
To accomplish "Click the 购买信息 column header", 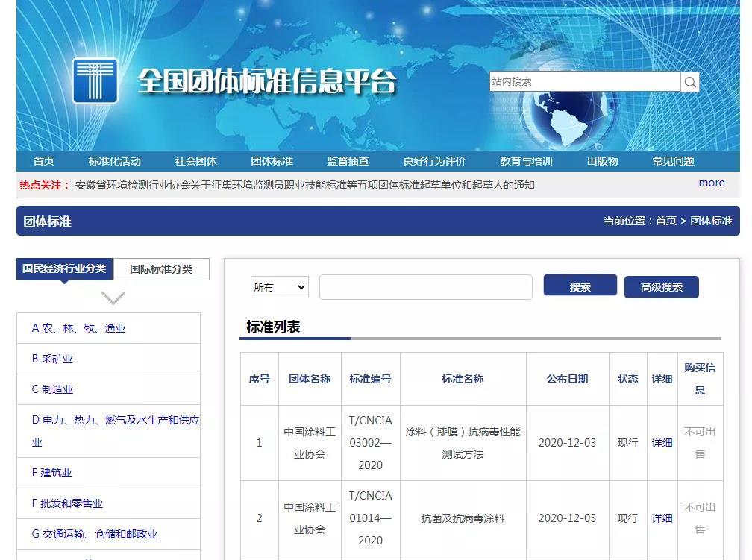I will 700,379.
